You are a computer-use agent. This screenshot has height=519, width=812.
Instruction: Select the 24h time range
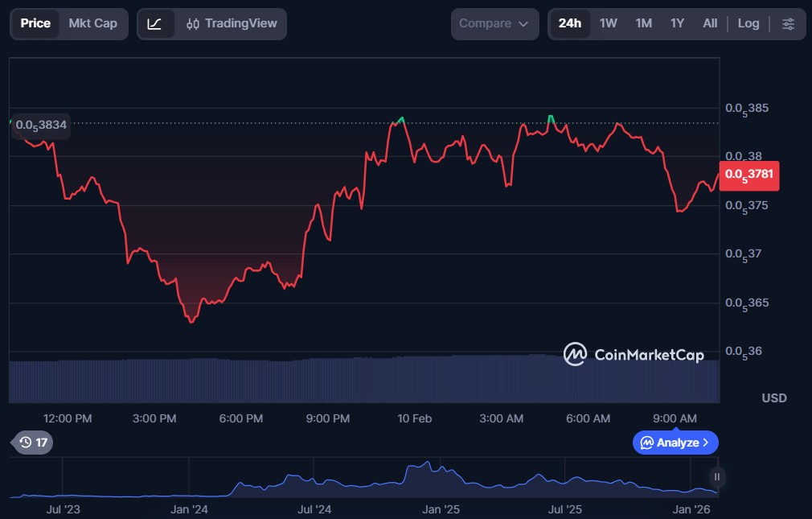(569, 23)
